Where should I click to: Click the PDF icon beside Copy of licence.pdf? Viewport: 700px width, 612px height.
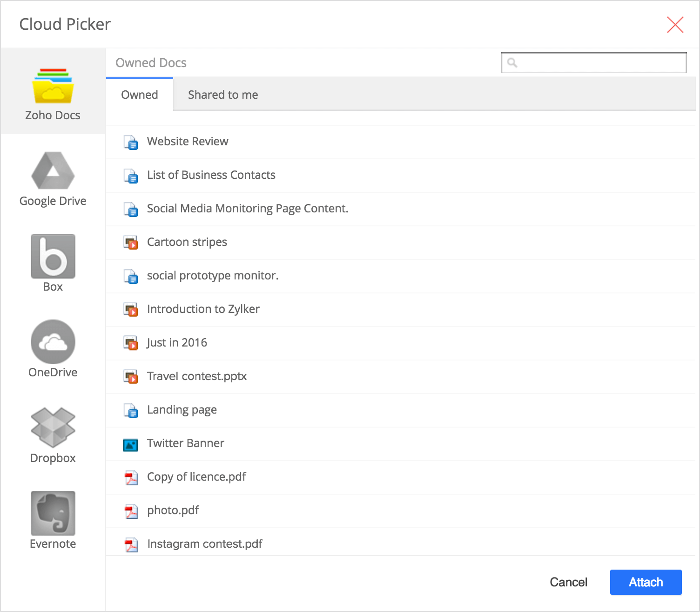point(131,478)
